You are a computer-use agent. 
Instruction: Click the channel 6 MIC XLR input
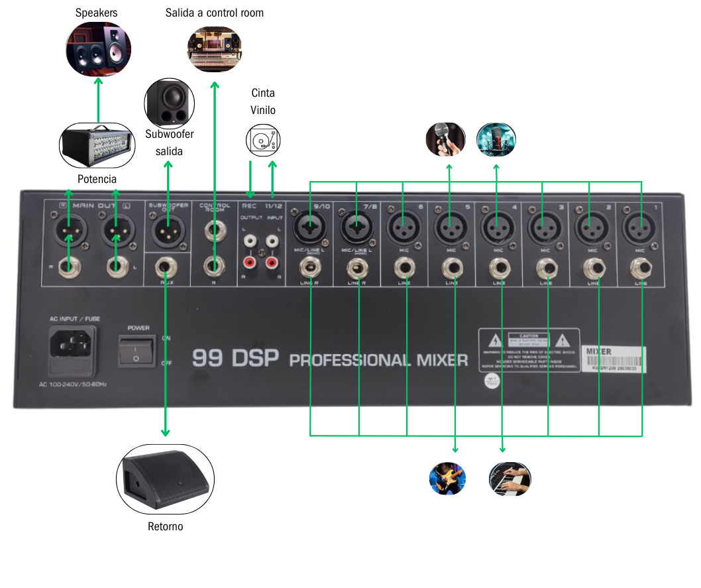pyautogui.click(x=404, y=227)
